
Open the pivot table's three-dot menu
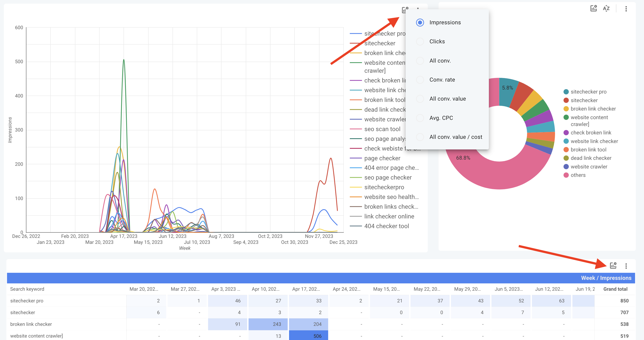click(x=626, y=266)
